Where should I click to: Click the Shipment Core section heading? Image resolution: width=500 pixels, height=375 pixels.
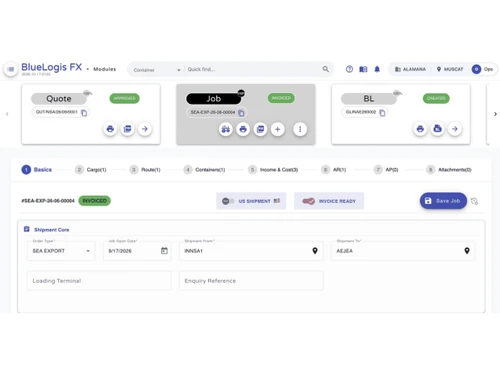51,230
